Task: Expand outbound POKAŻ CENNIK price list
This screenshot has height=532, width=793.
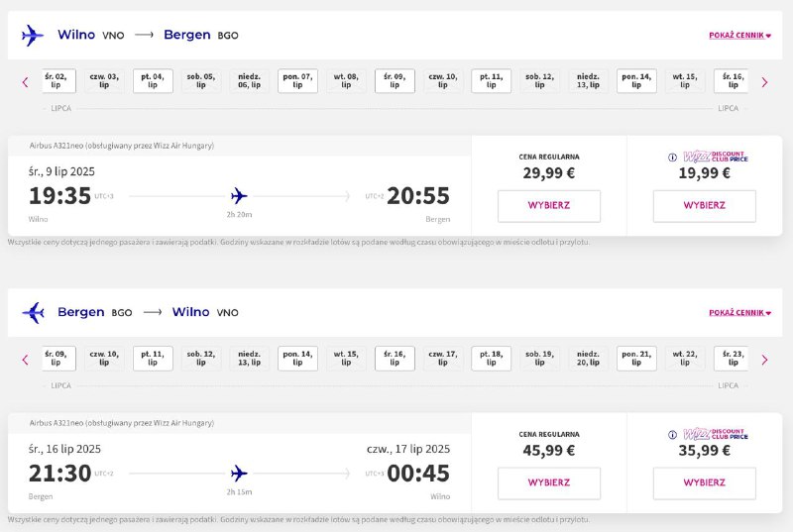Action: point(739,36)
